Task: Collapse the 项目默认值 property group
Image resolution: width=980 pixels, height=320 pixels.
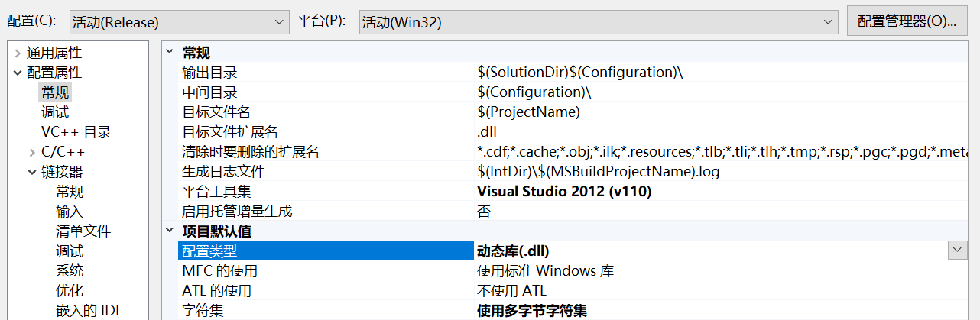Action: [x=170, y=231]
